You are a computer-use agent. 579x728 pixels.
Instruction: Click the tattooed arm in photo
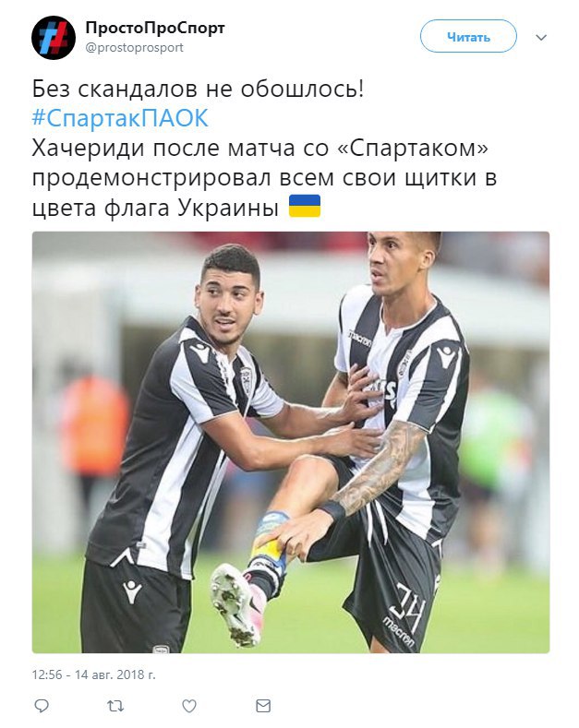(379, 467)
